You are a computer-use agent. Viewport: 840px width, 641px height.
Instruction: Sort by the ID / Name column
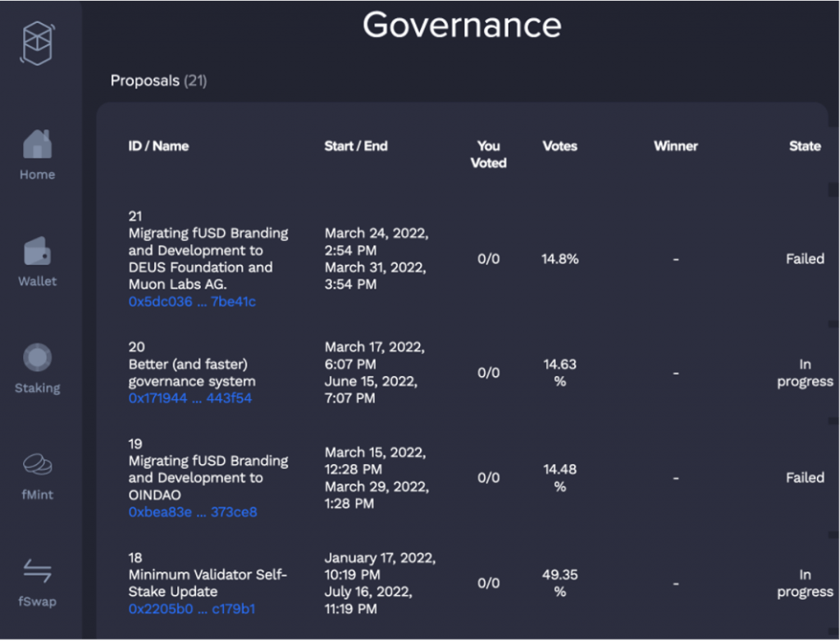(158, 146)
